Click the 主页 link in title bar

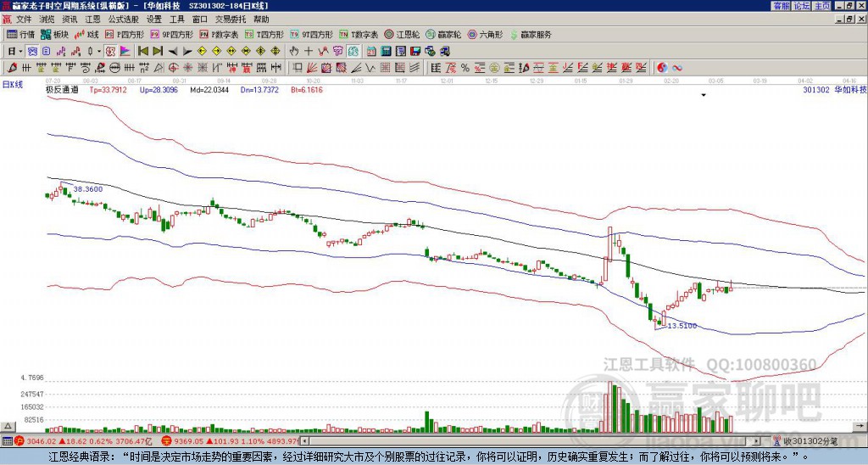pyautogui.click(x=822, y=6)
